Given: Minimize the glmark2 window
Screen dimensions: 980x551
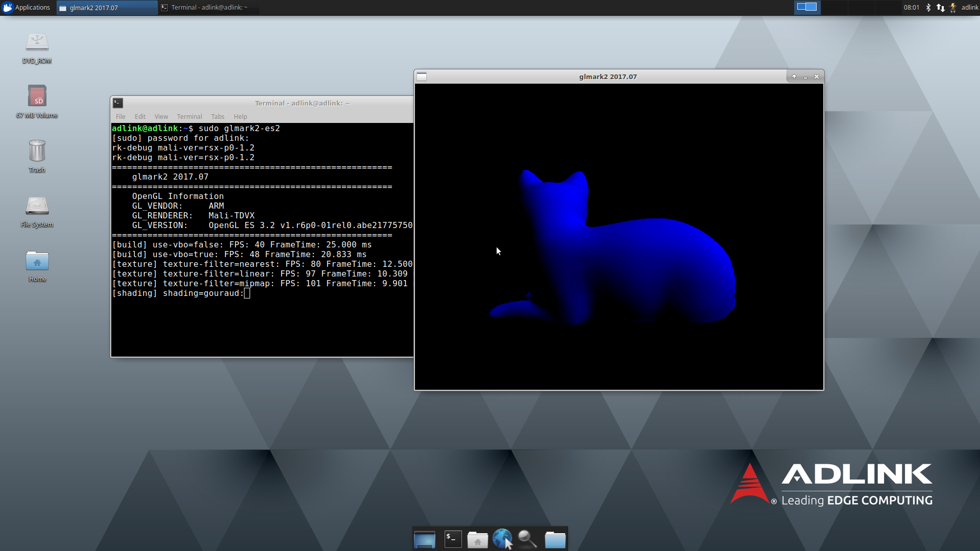Looking at the screenshot, I should (805, 77).
